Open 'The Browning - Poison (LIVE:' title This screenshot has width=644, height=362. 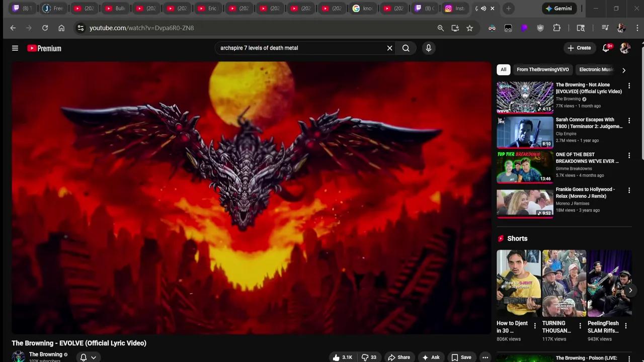pyautogui.click(x=586, y=358)
